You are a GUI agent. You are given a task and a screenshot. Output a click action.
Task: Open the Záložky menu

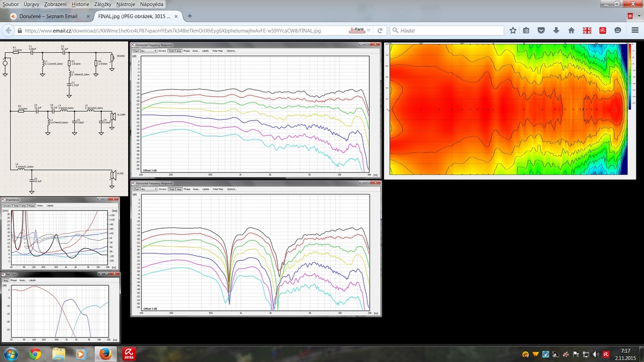click(x=103, y=4)
